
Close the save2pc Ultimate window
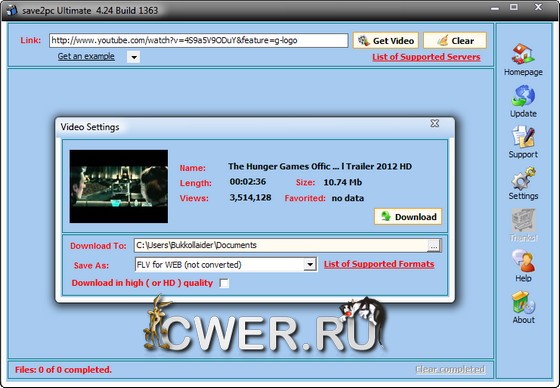click(x=538, y=7)
